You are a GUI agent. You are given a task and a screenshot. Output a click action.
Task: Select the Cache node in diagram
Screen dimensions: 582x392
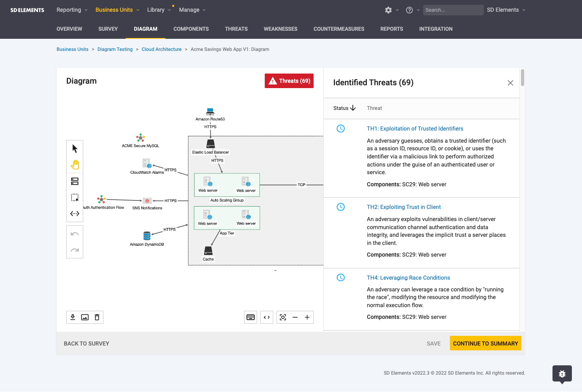[x=208, y=251]
